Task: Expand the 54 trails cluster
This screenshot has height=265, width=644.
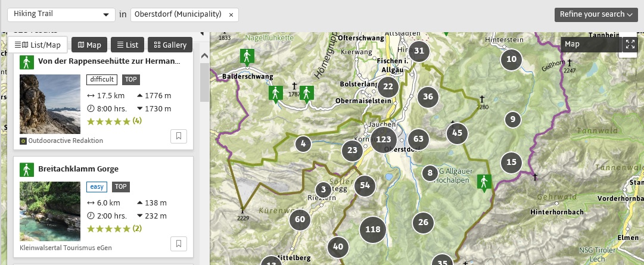Action: pos(365,185)
